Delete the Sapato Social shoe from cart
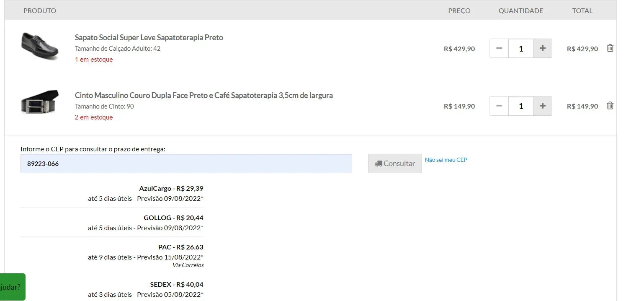This screenshot has width=644, height=301. coord(610,48)
